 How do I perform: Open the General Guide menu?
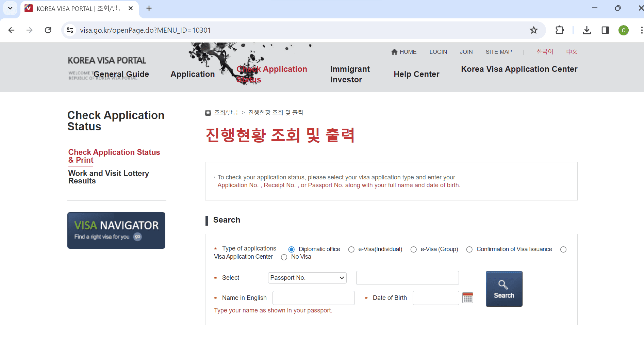click(x=121, y=74)
